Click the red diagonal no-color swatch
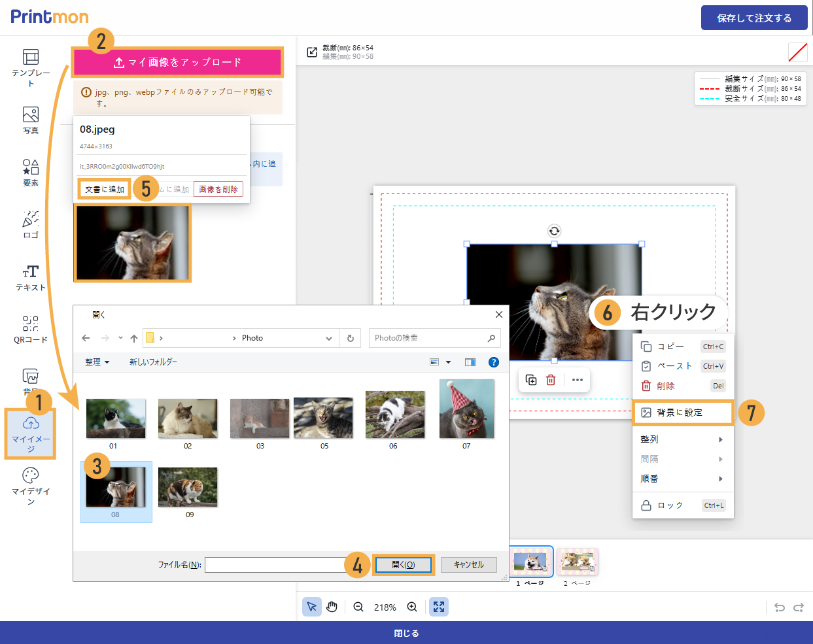This screenshot has height=644, width=813. coord(797,52)
